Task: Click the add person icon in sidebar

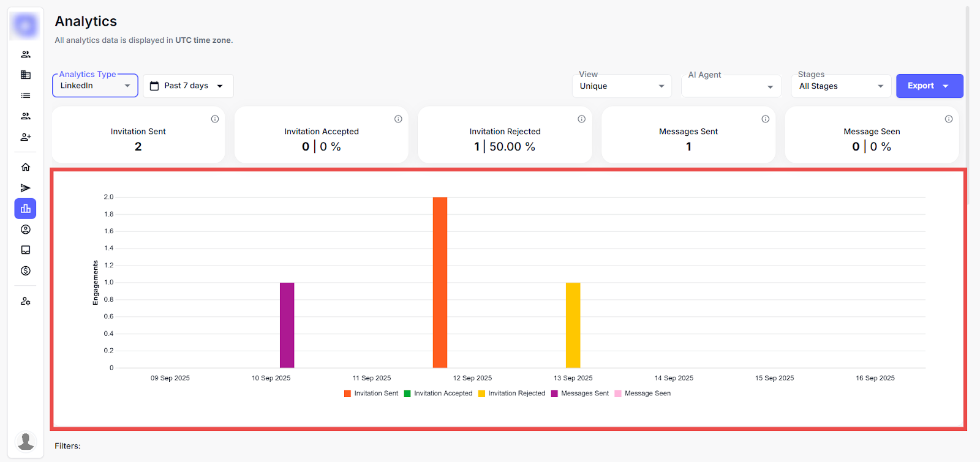Action: [x=26, y=137]
